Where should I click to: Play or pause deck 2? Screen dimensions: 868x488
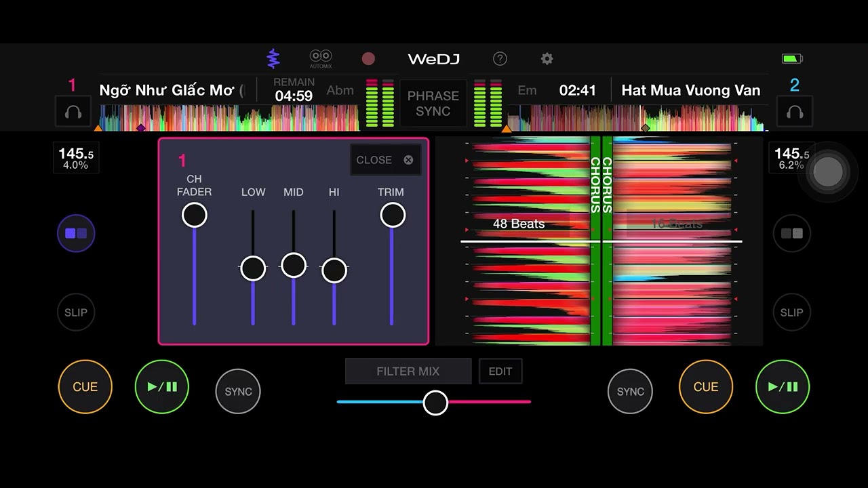pos(783,387)
